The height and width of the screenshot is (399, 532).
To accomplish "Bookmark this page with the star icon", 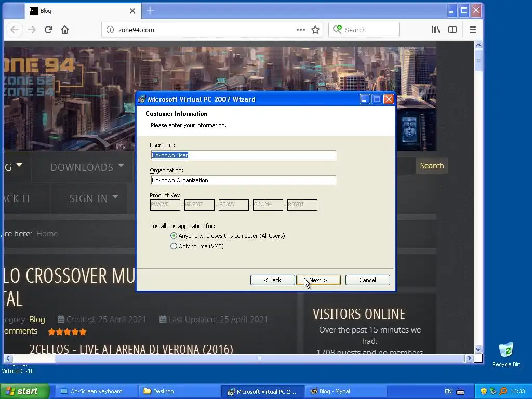I will click(315, 30).
